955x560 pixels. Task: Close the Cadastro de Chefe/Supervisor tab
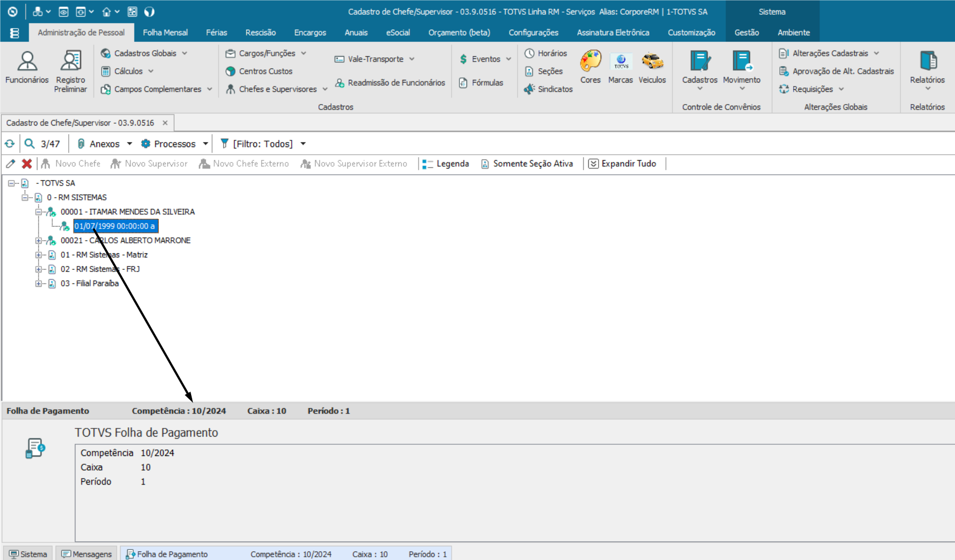[165, 123]
